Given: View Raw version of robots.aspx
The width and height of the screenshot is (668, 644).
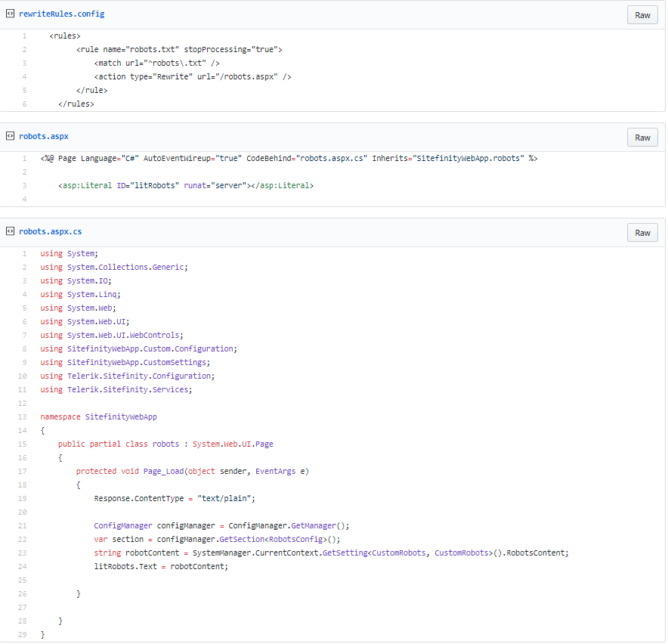Looking at the screenshot, I should [642, 138].
